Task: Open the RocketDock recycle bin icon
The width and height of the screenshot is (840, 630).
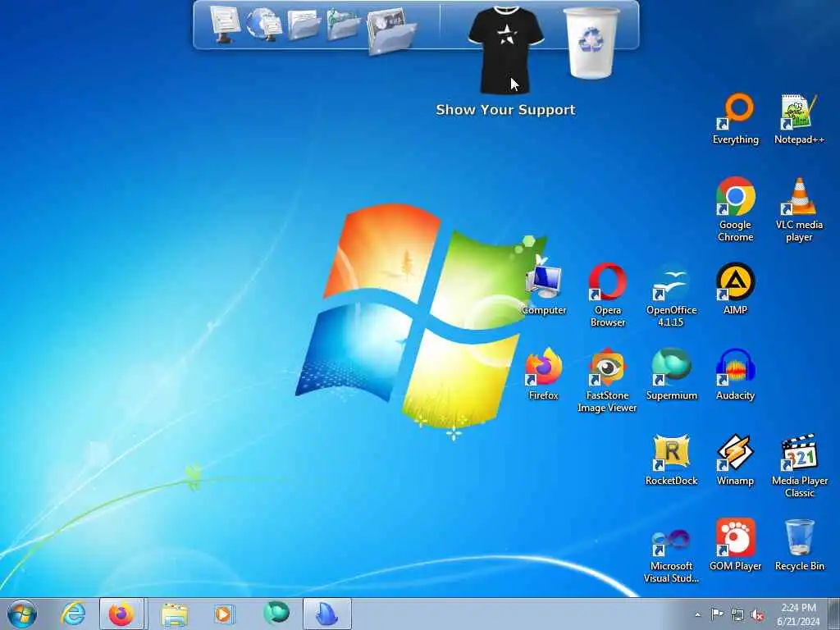Action: pos(591,43)
